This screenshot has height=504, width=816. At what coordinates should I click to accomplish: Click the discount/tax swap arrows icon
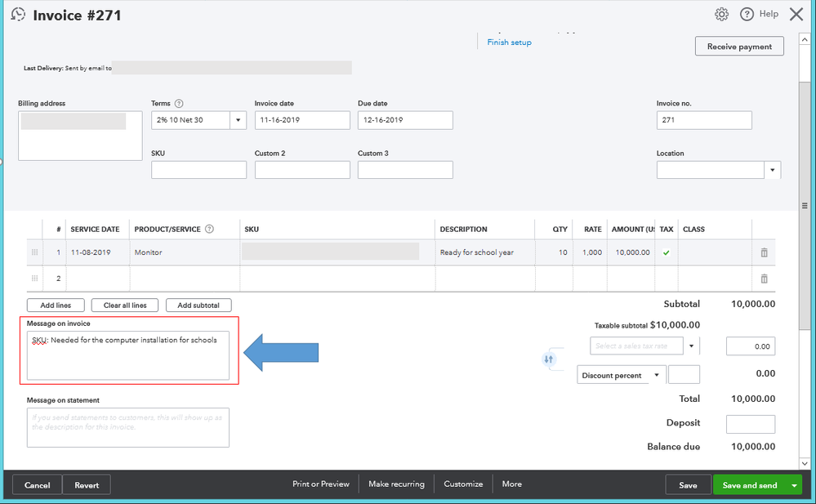549,359
